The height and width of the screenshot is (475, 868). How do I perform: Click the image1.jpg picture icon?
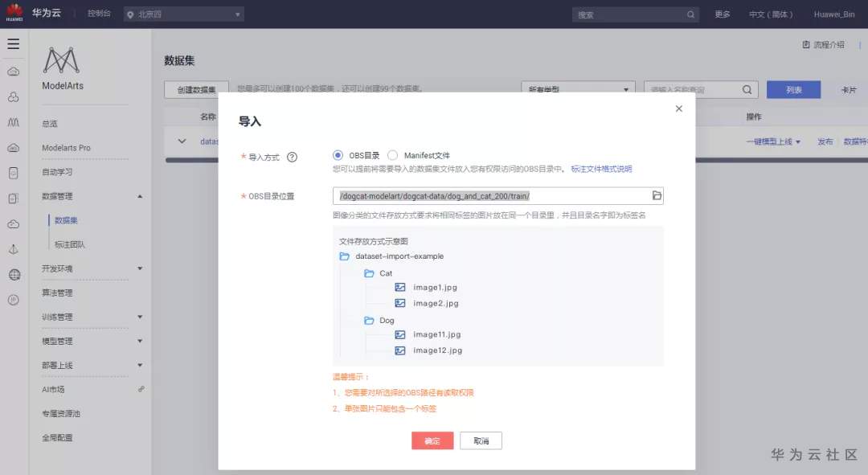pos(399,287)
